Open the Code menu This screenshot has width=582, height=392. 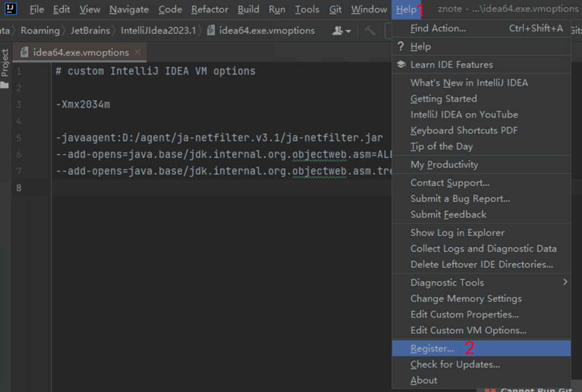170,9
